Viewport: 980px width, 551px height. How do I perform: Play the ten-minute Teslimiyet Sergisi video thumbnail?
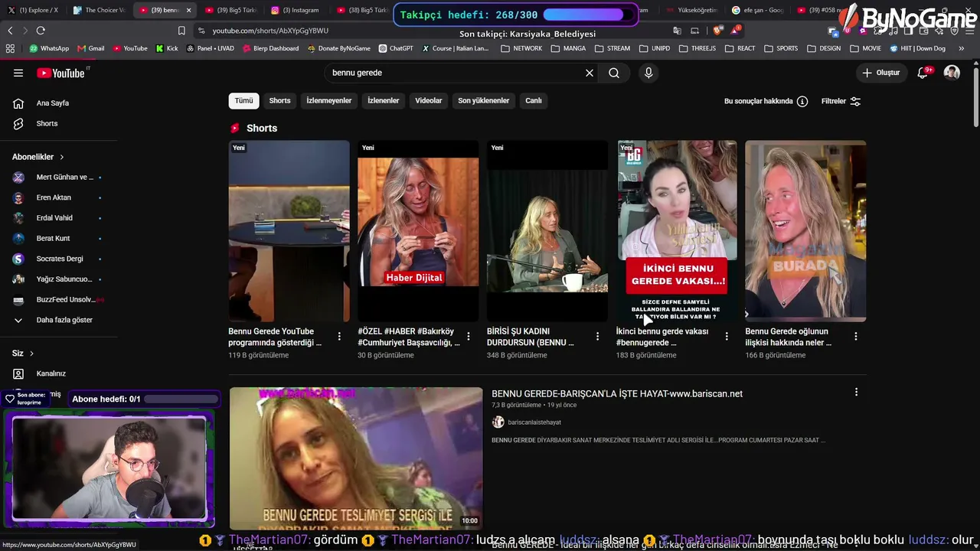[x=356, y=458]
